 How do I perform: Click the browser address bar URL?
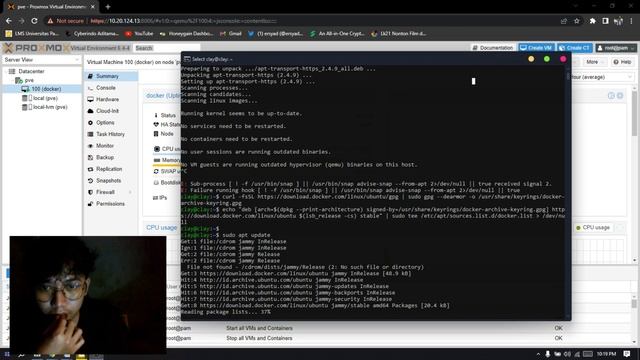coord(184,21)
